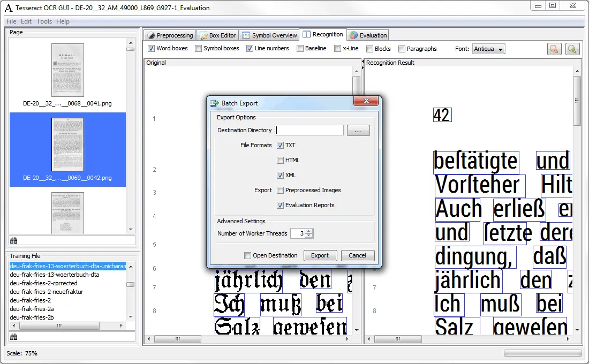Increase Number of Worker Threads with the up arrow

pyautogui.click(x=309, y=230)
